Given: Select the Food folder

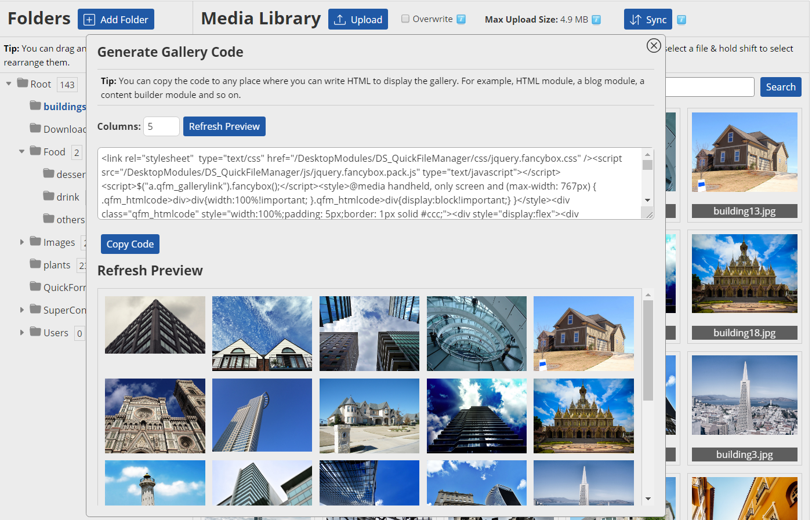Looking at the screenshot, I should tap(54, 152).
